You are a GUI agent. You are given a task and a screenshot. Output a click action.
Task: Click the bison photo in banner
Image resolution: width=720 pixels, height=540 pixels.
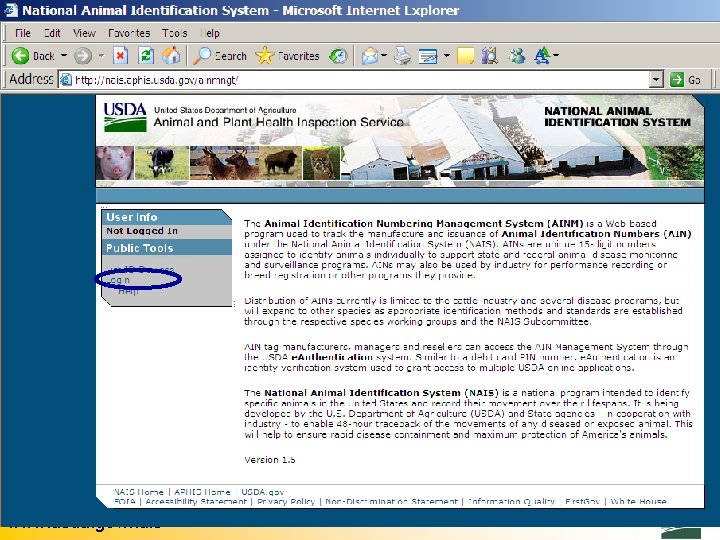coord(281,163)
